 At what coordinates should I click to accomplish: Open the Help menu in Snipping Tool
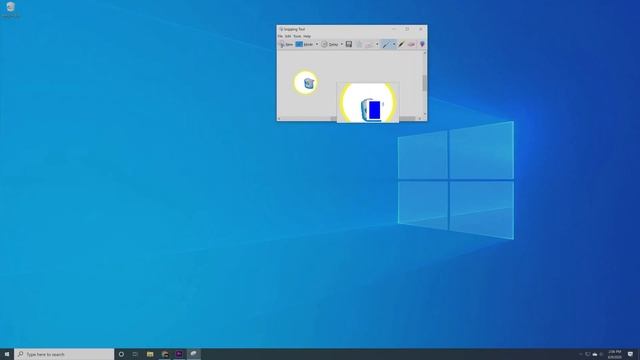[x=307, y=36]
